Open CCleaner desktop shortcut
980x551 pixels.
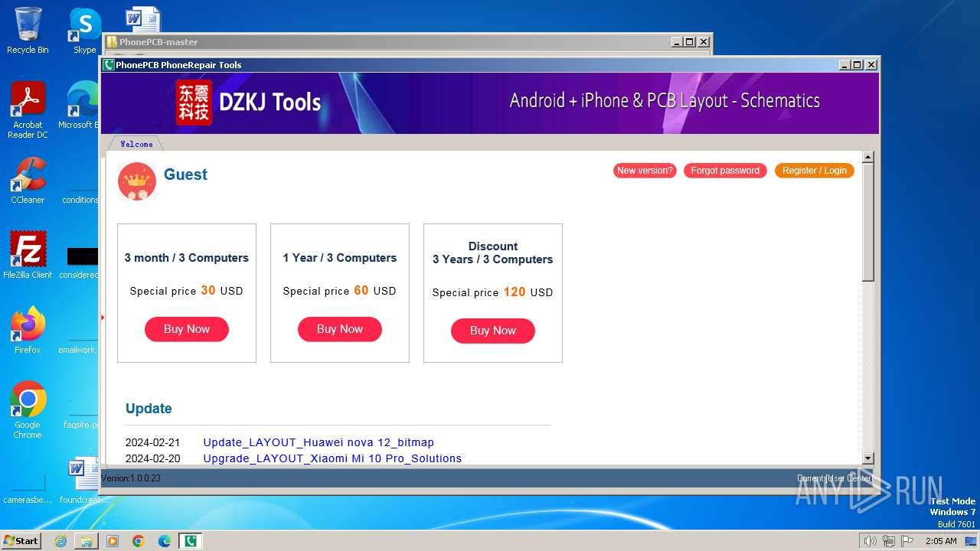click(x=28, y=181)
